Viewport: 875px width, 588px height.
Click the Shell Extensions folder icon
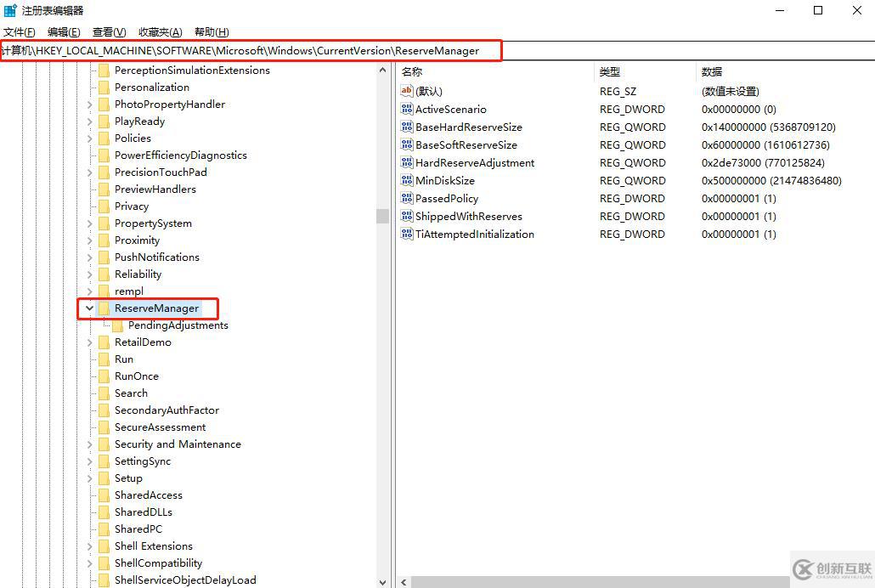pyautogui.click(x=104, y=546)
